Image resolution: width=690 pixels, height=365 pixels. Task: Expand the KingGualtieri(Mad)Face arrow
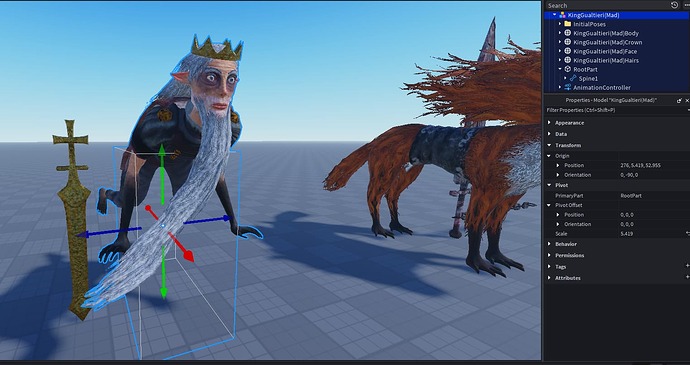click(560, 51)
